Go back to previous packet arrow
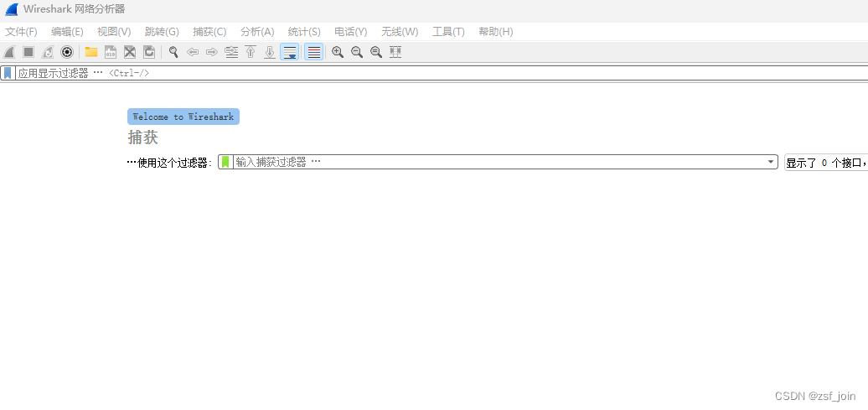The image size is (868, 410). pyautogui.click(x=193, y=52)
